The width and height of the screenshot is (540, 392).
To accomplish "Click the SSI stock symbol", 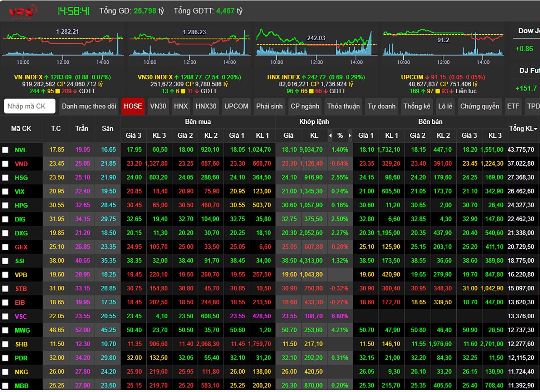I will click(x=20, y=261).
